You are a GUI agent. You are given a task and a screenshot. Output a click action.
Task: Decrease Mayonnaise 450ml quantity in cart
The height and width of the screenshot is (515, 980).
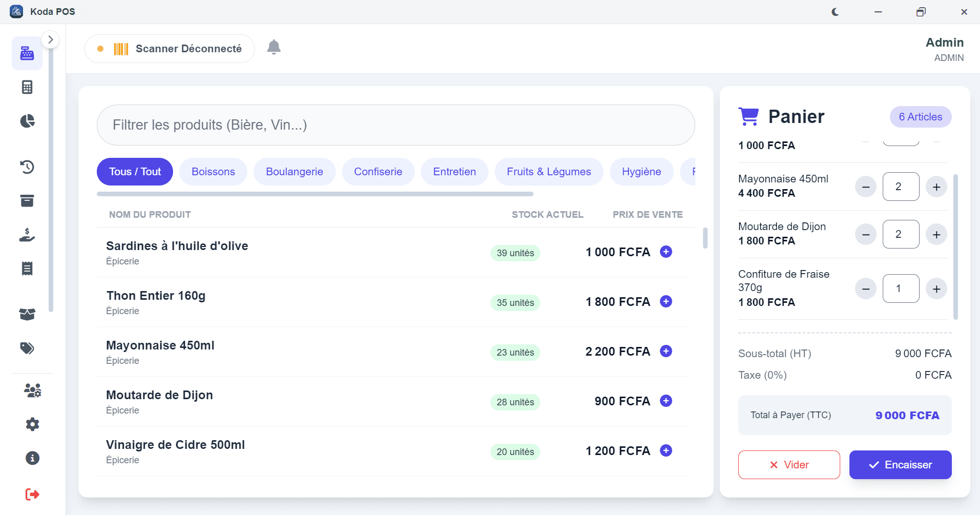pyautogui.click(x=866, y=187)
